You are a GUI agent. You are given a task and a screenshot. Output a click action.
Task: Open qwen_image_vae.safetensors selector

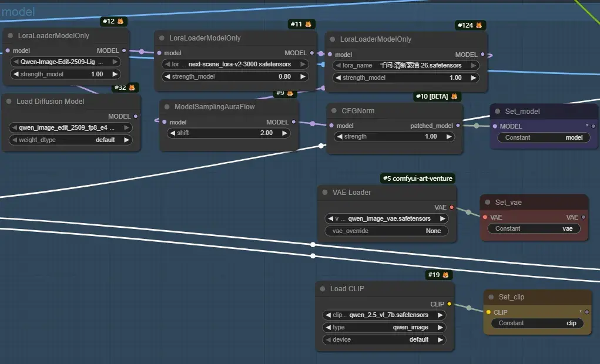[x=387, y=219]
